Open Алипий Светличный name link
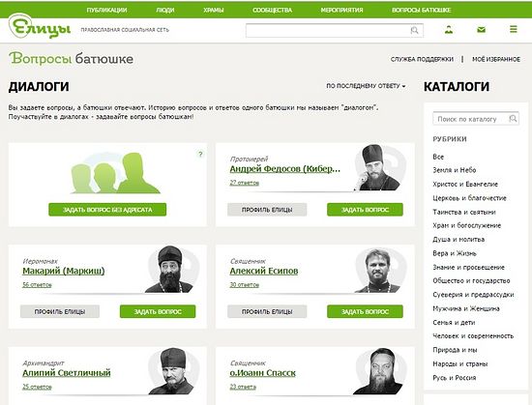 point(67,373)
